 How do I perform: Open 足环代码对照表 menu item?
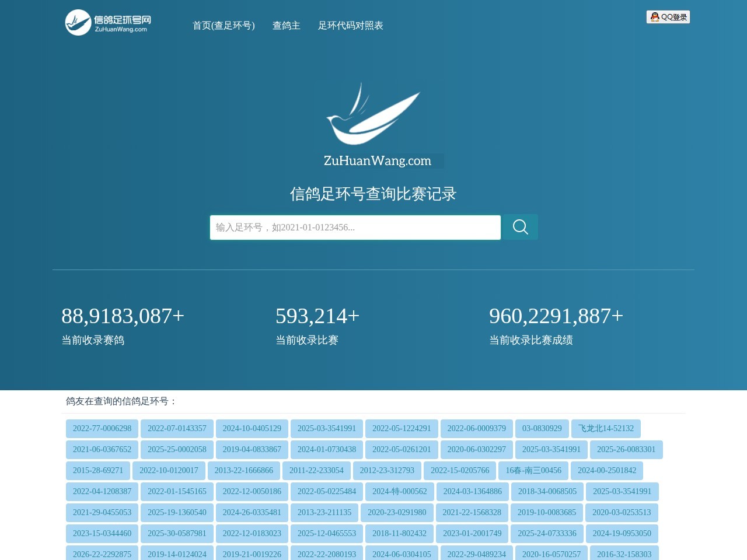coord(351,26)
